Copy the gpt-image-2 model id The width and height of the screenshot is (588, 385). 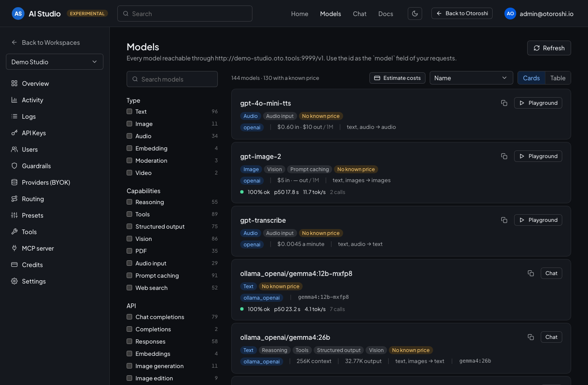pyautogui.click(x=504, y=156)
